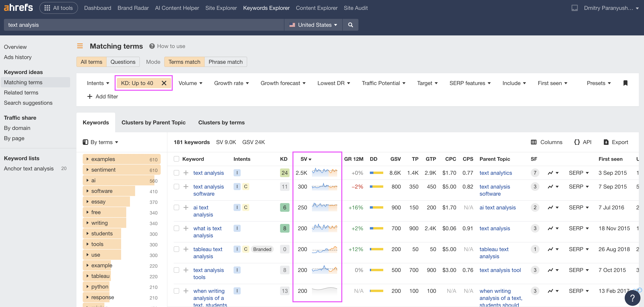This screenshot has height=307, width=644.
Task: Click the Informational intent badge for text analysis
Action: pos(237,173)
